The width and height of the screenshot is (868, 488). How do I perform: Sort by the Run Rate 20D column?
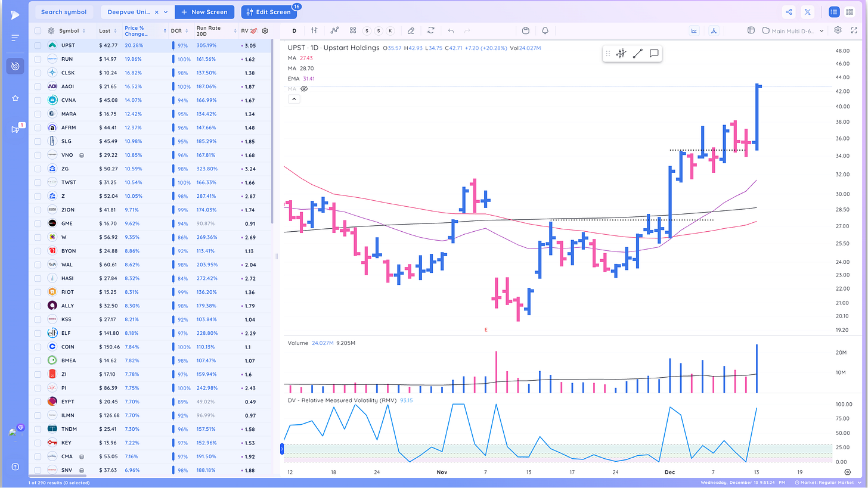(234, 30)
